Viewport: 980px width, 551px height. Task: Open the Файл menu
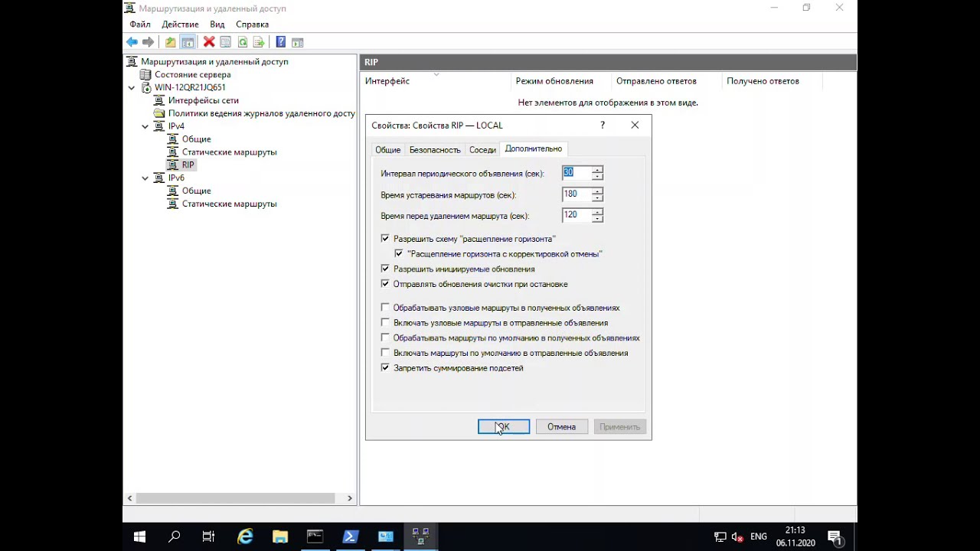tap(140, 24)
